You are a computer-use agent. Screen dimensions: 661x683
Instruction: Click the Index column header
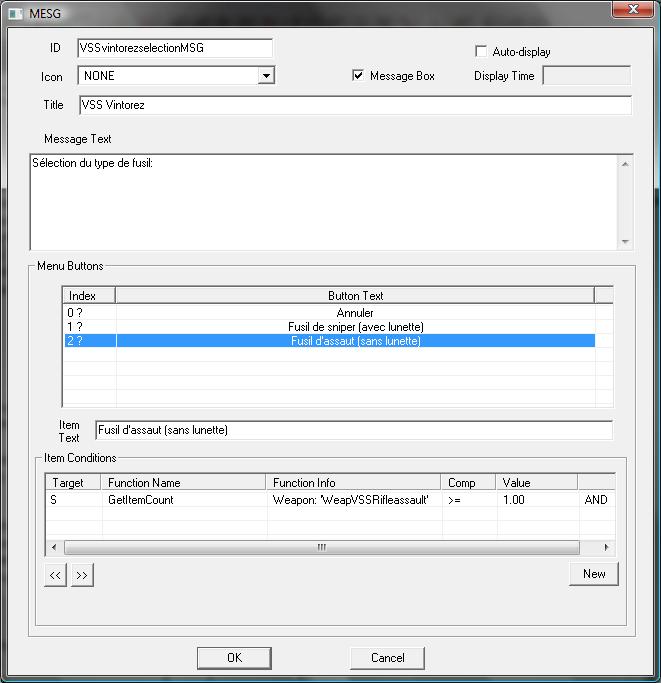(89, 296)
